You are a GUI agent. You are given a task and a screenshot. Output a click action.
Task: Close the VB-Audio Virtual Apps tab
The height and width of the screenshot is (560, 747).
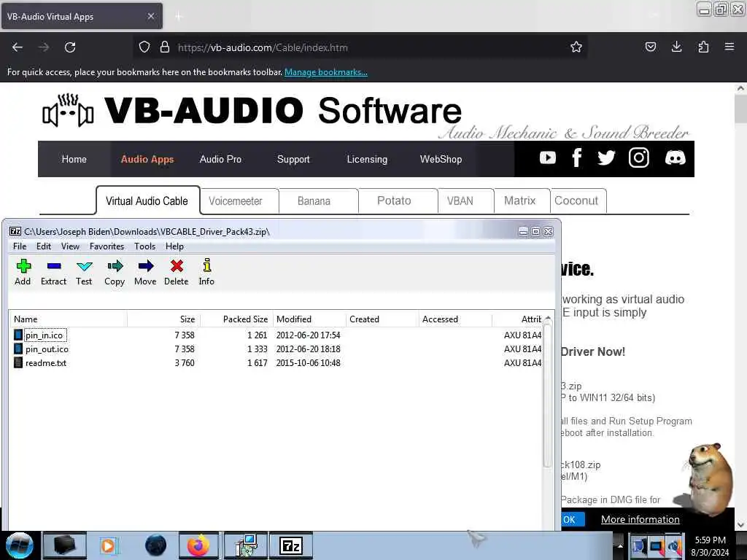coord(150,16)
